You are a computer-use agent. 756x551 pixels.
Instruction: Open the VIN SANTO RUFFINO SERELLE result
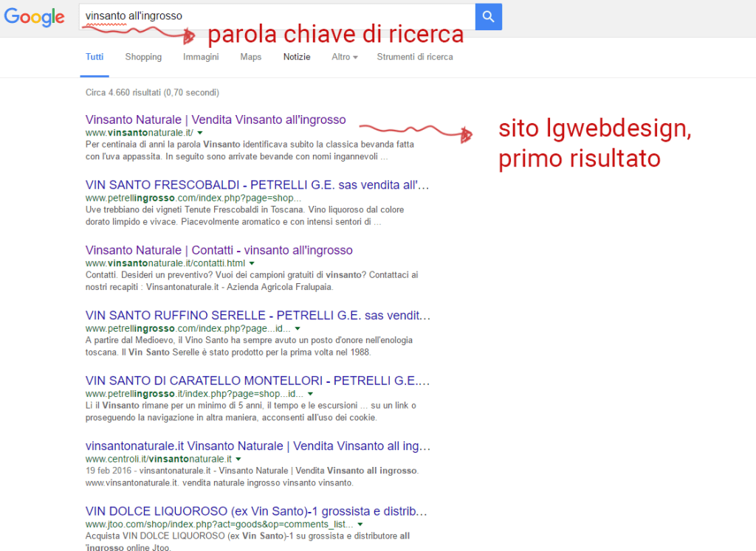coord(258,316)
